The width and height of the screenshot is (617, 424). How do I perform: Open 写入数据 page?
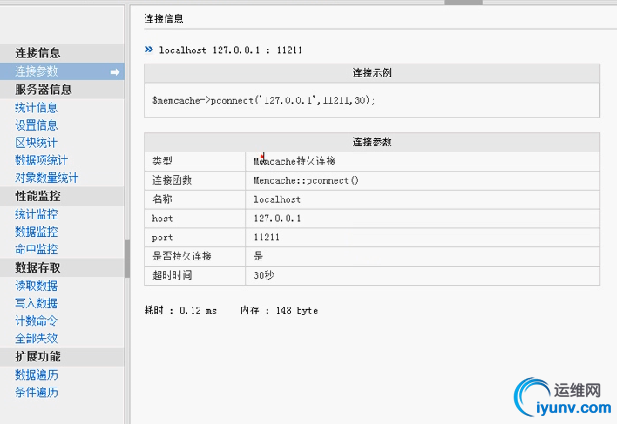pyautogui.click(x=37, y=303)
